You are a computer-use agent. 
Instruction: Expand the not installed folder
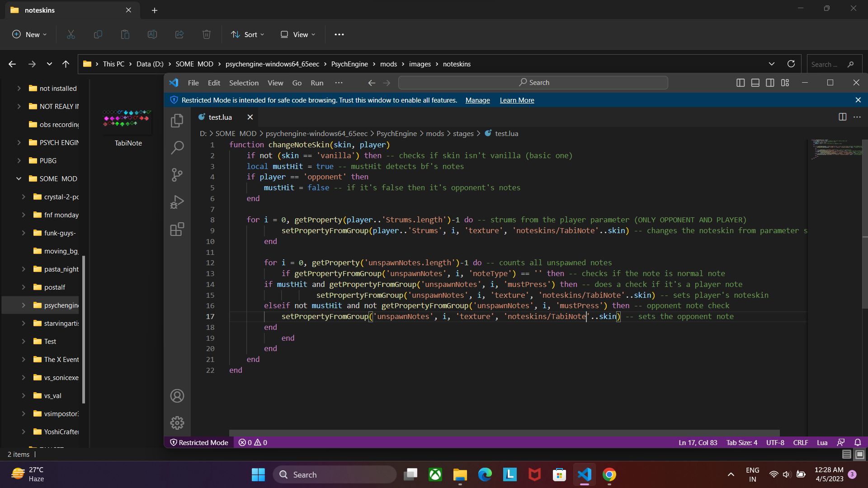coord(19,89)
